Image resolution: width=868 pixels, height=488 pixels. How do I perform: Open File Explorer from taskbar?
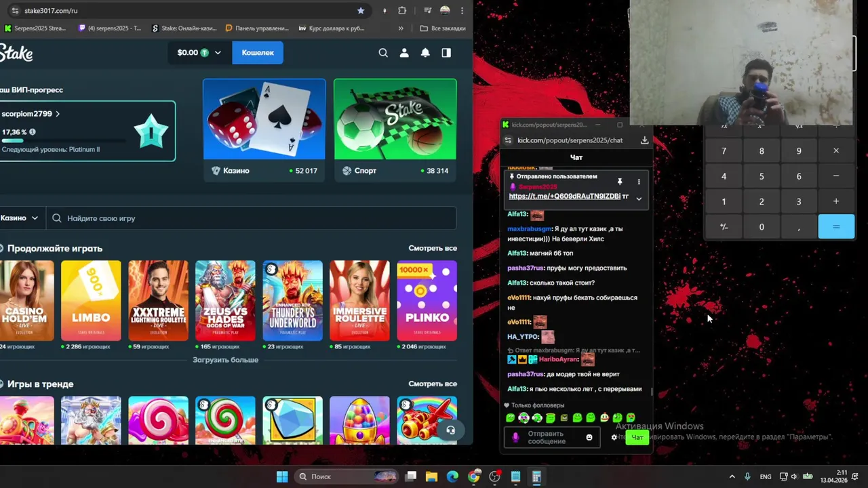click(431, 476)
